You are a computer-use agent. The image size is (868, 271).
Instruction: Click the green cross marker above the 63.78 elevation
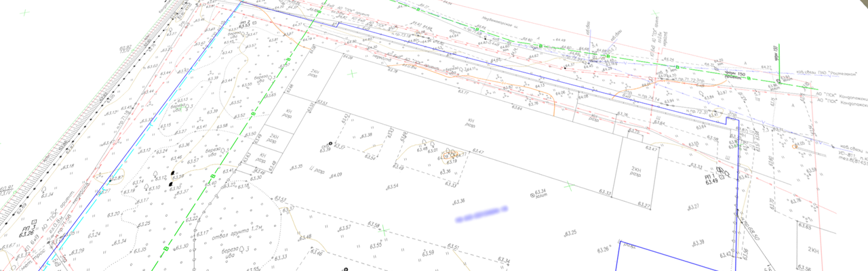click(x=351, y=72)
